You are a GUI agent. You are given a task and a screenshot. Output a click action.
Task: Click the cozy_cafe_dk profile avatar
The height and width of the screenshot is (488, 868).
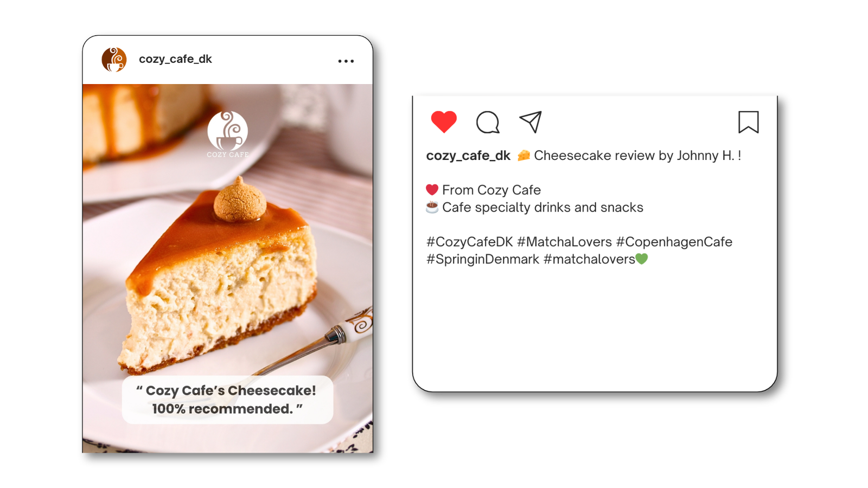[114, 60]
